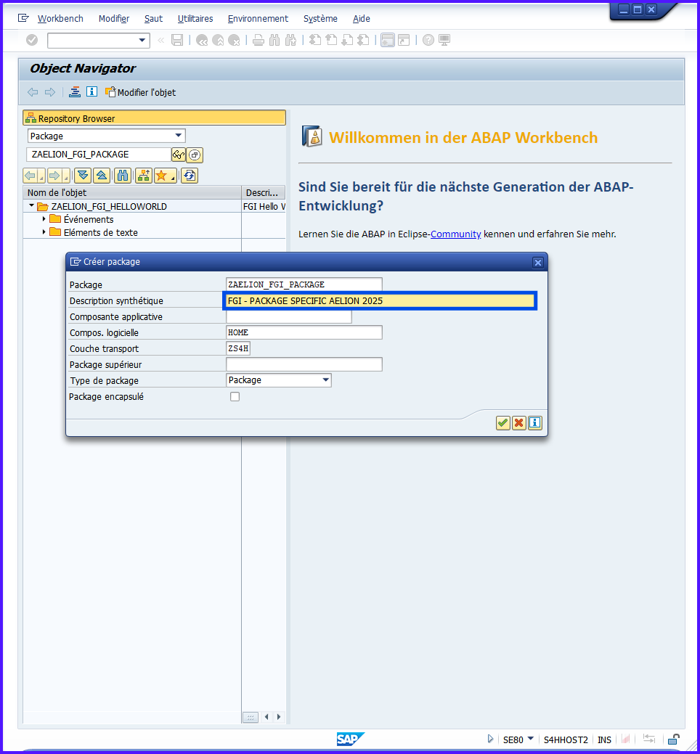The image size is (700, 754).
Task: Click the favorites star icon
Action: [163, 176]
